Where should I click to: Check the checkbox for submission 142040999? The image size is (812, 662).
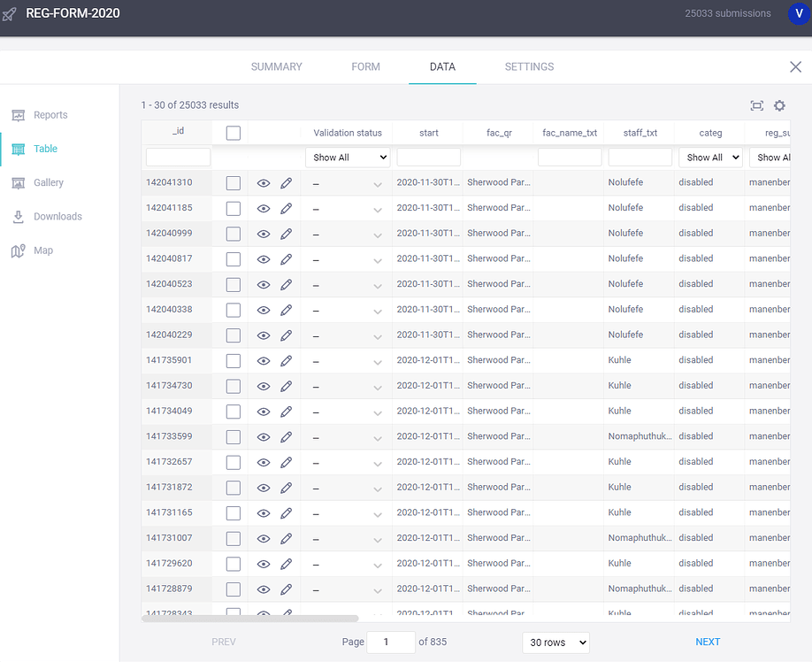click(x=234, y=233)
